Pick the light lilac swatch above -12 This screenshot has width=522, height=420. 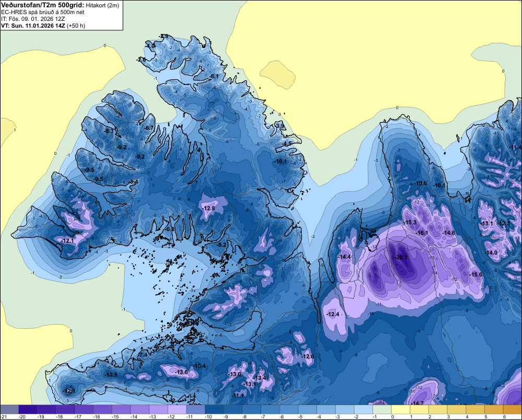point(177,410)
